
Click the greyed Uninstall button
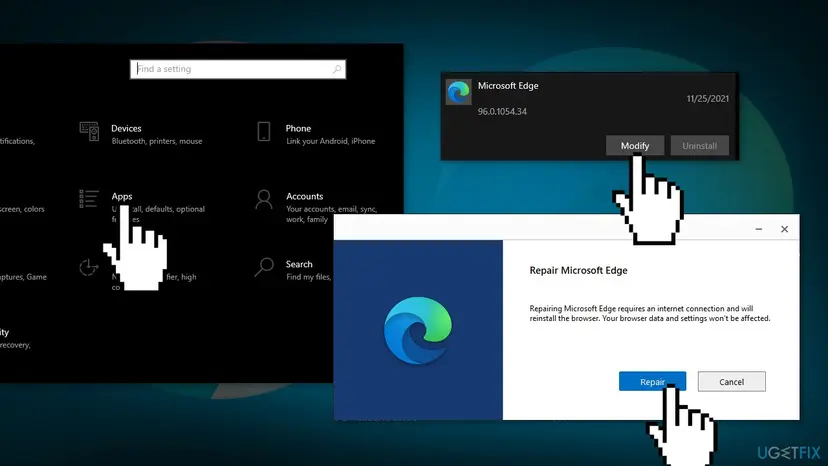(x=700, y=146)
